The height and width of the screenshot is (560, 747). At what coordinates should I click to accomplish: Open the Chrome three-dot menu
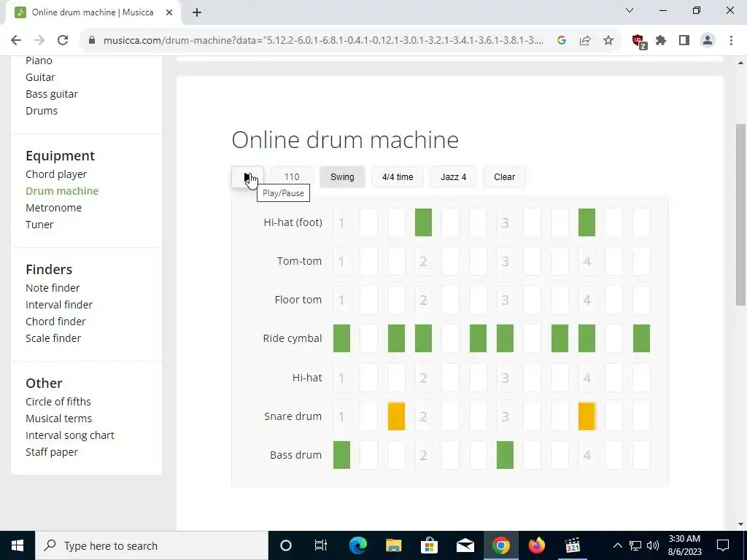731,41
